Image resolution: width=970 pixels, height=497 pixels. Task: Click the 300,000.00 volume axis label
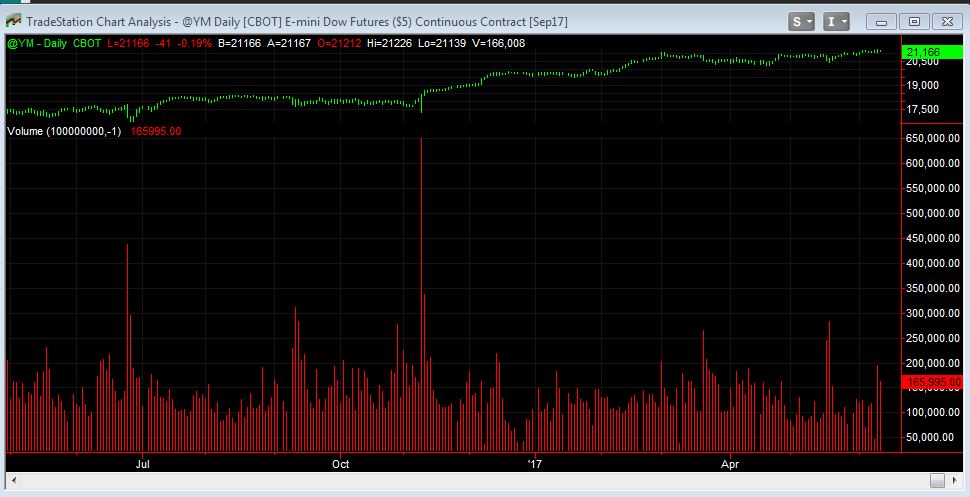point(933,313)
